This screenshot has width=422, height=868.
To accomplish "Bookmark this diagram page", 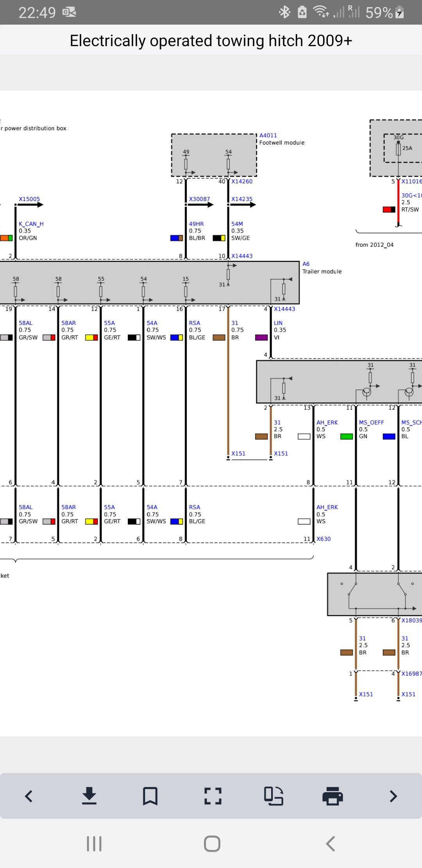I will [150, 796].
